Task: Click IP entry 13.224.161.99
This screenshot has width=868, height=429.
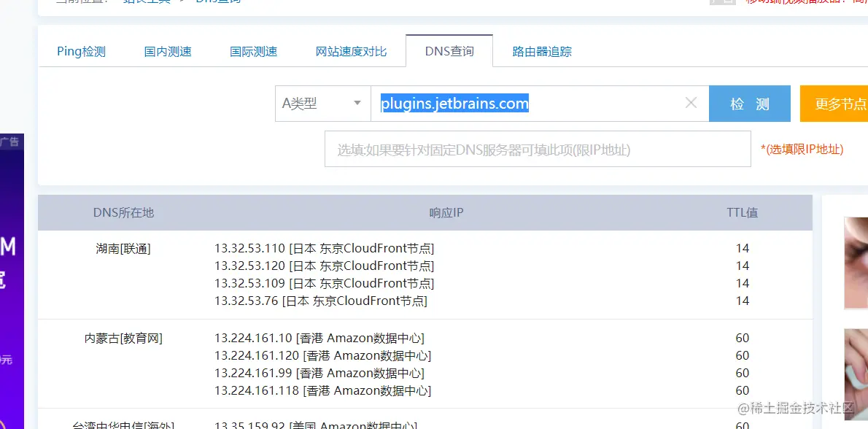Action: coord(319,373)
